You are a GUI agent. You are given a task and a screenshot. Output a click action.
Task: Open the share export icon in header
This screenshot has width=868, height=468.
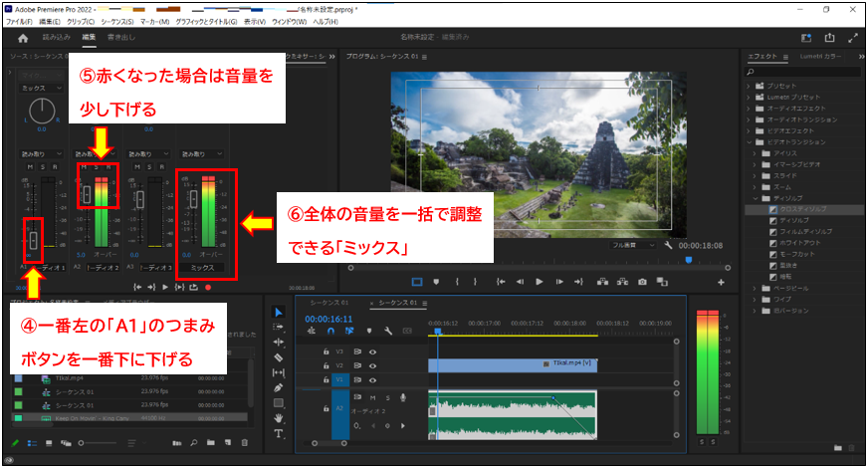coord(829,38)
